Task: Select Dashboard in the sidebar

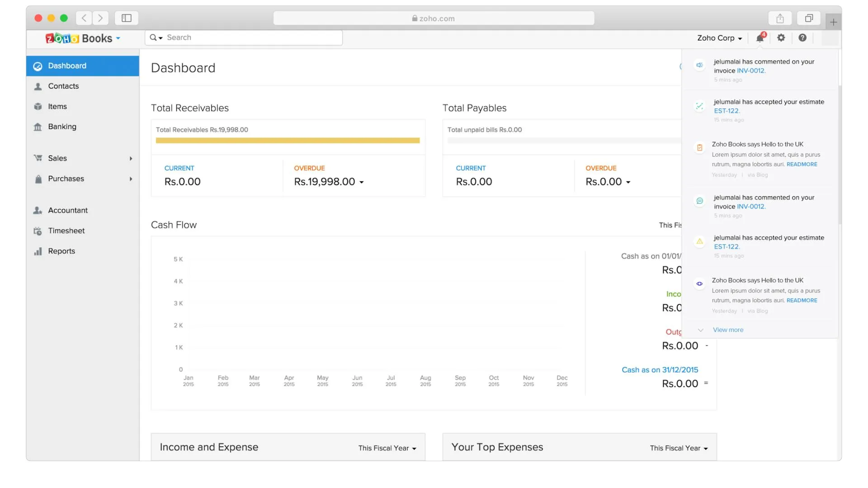Action: [x=83, y=66]
